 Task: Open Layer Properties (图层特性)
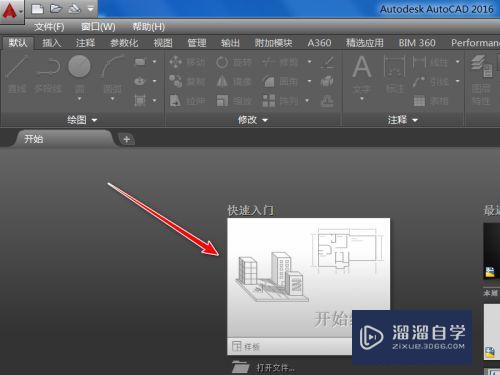[481, 80]
